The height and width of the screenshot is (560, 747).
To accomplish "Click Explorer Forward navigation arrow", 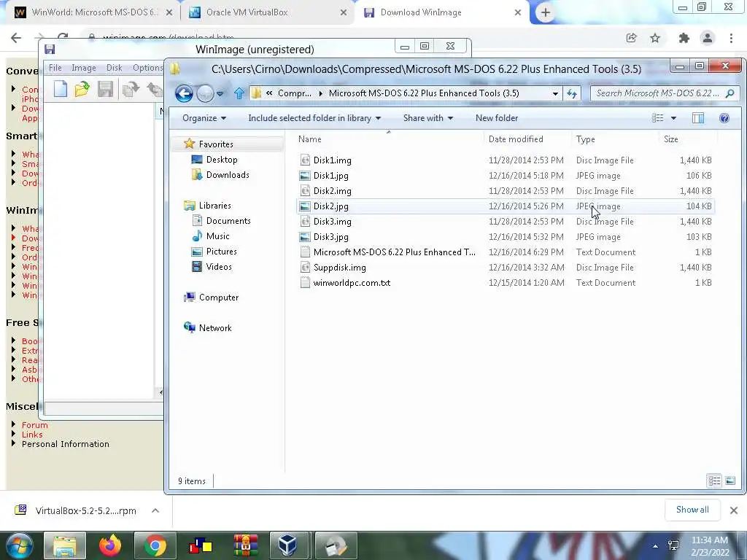I will click(x=205, y=93).
